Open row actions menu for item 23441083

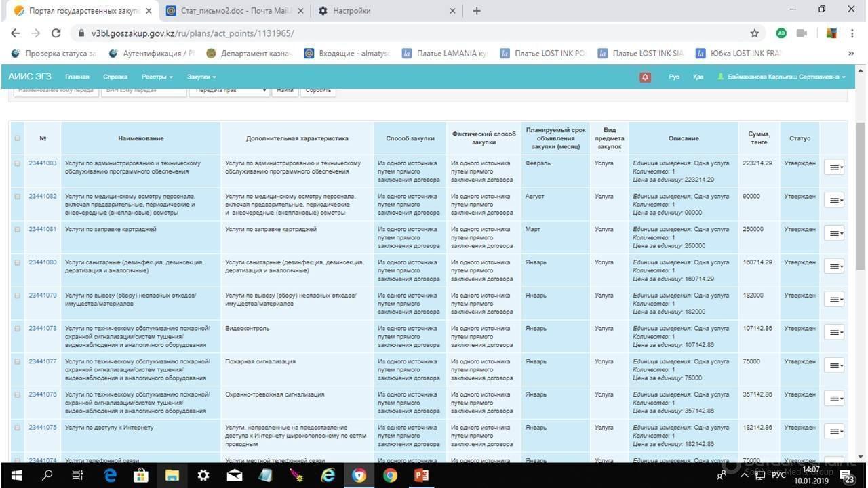click(833, 167)
